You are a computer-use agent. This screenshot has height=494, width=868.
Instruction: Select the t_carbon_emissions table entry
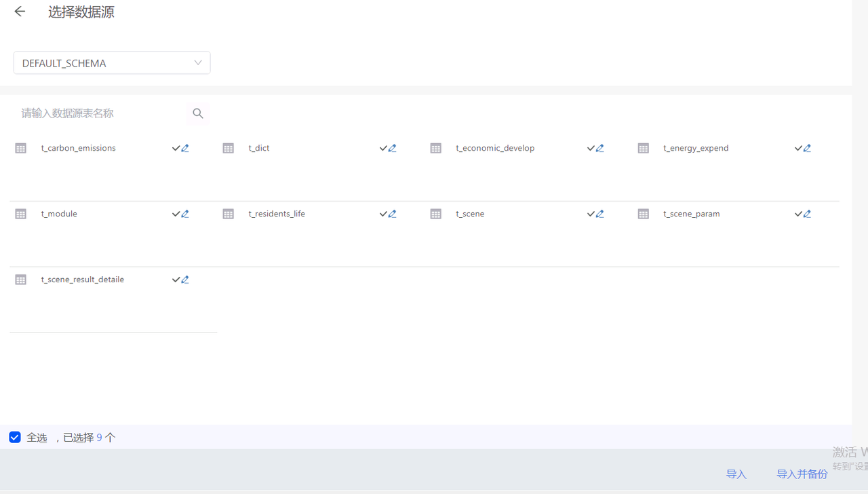(x=78, y=148)
